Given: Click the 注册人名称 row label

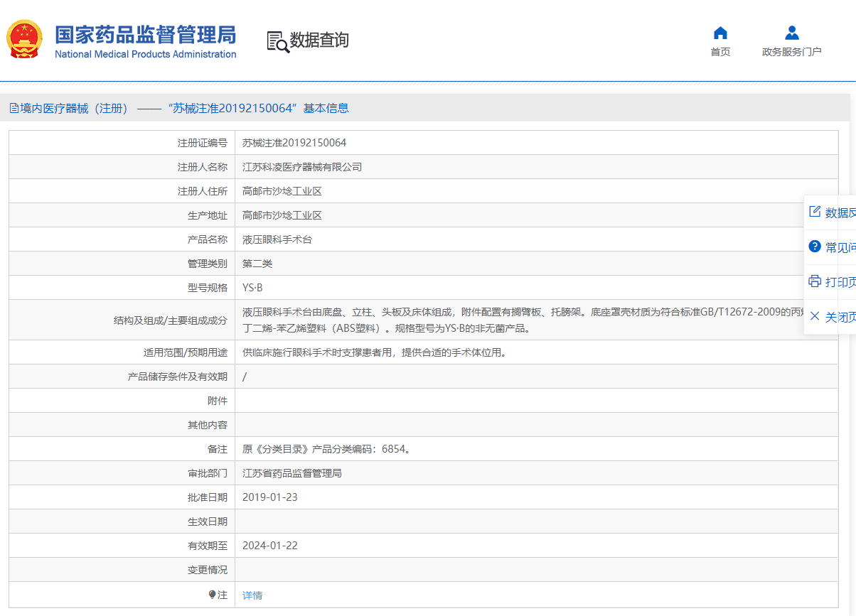Looking at the screenshot, I should pyautogui.click(x=203, y=167).
